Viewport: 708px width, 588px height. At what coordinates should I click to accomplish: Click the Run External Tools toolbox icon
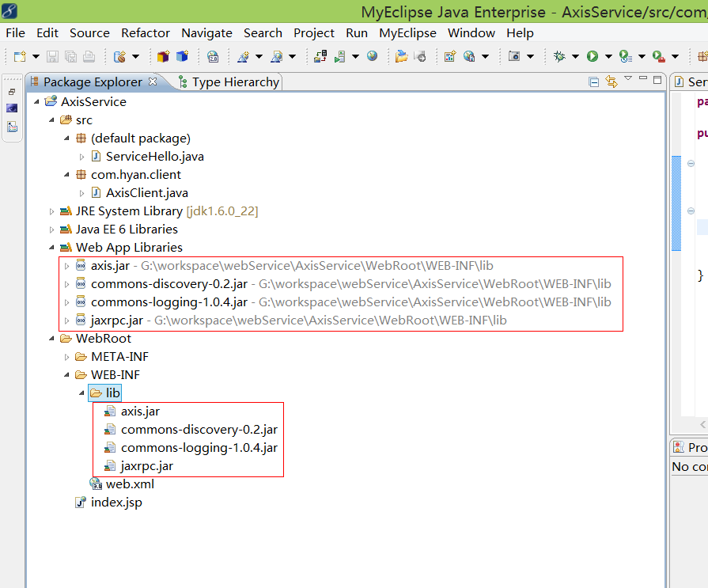(x=659, y=56)
